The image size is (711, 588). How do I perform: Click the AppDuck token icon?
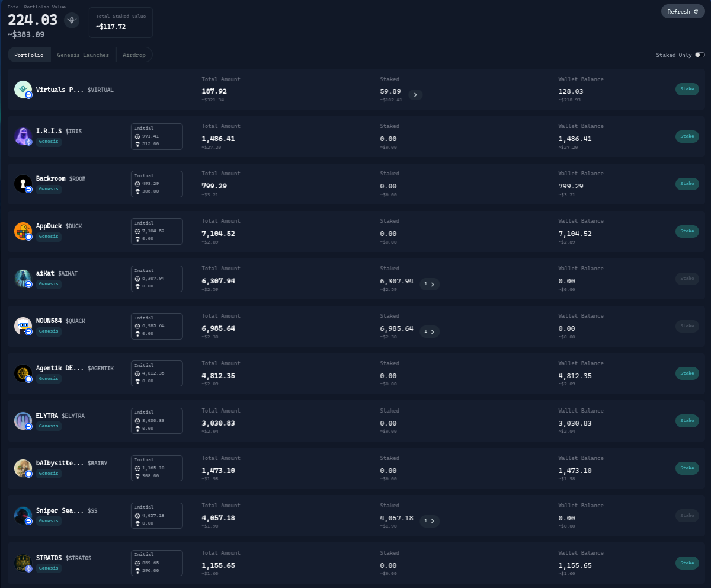(23, 231)
